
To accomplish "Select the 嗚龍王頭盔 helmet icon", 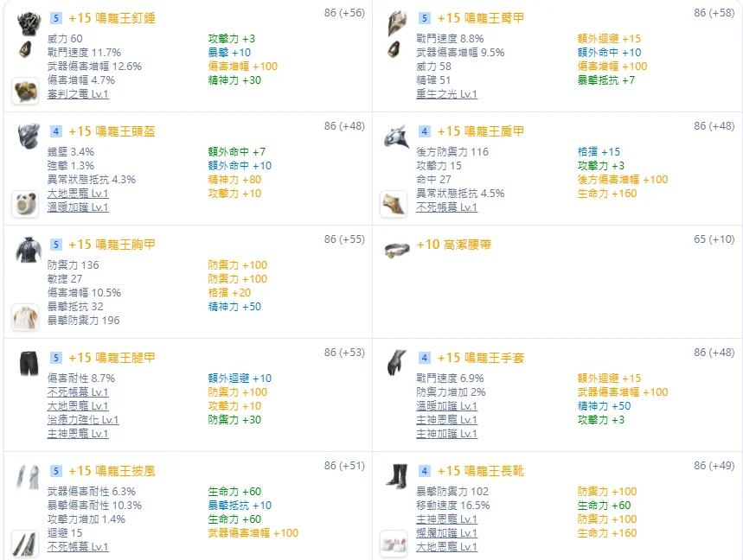I will 28,136.
